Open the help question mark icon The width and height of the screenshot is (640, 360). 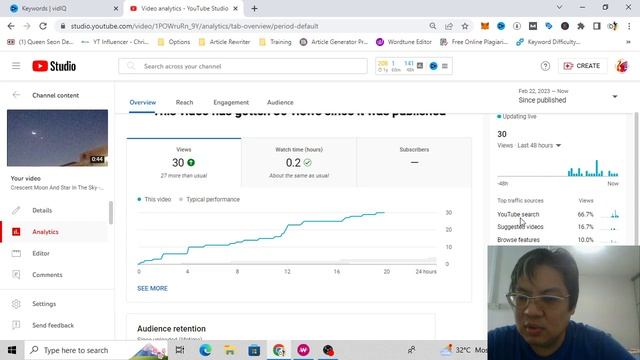(x=545, y=66)
